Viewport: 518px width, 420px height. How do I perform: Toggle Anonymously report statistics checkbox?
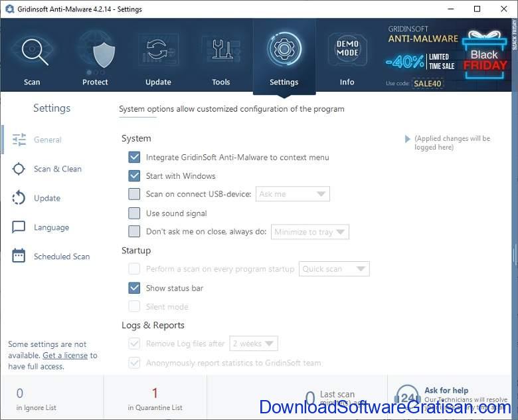click(x=134, y=363)
